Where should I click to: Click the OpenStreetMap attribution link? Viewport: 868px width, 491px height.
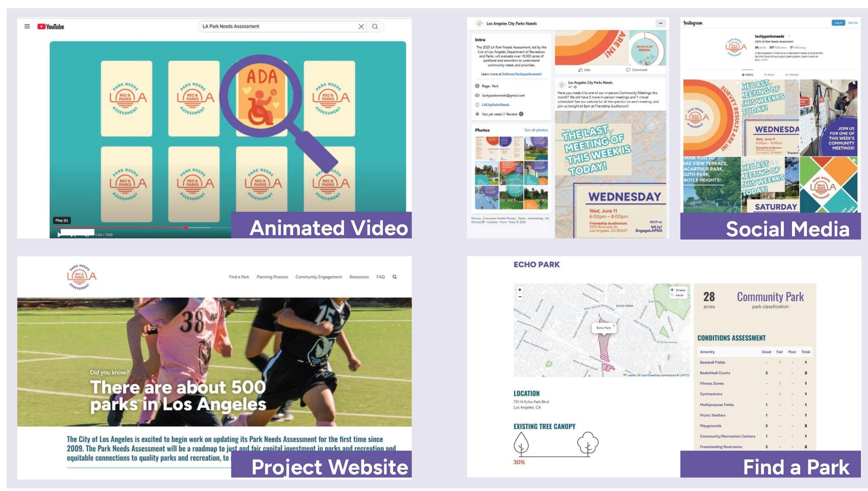tap(650, 375)
